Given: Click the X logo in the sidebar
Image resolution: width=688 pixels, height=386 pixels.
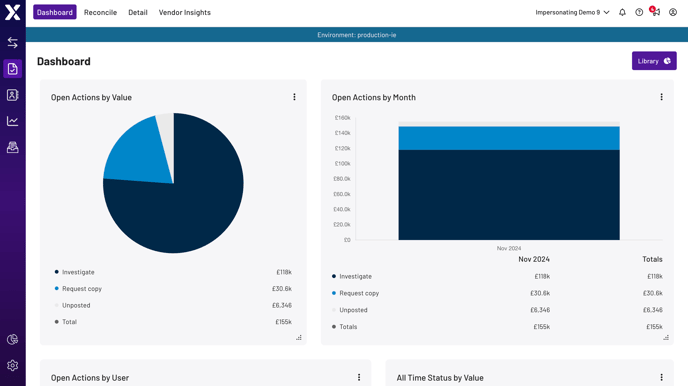Looking at the screenshot, I should click(12, 12).
